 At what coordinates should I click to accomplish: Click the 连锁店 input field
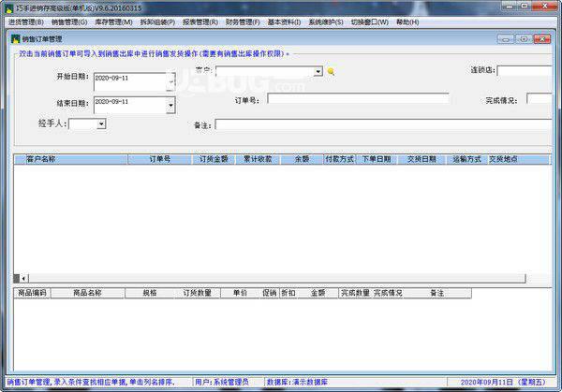click(x=525, y=70)
